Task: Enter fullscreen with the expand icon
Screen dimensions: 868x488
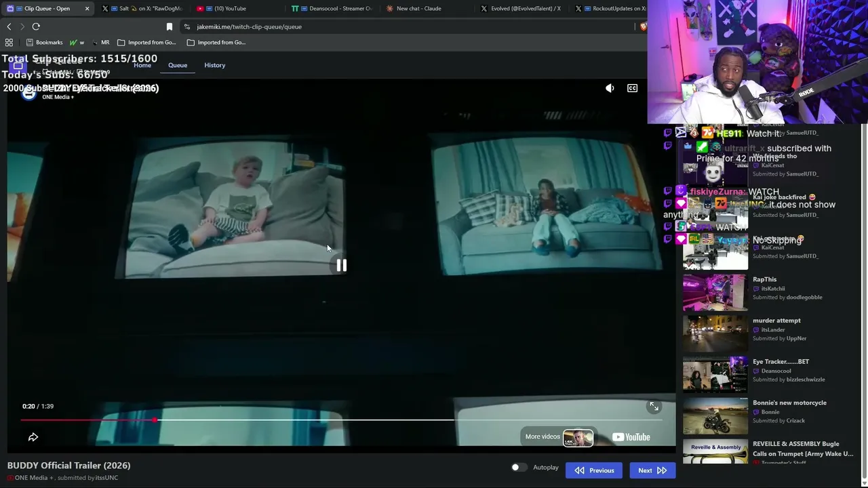Action: (x=654, y=406)
